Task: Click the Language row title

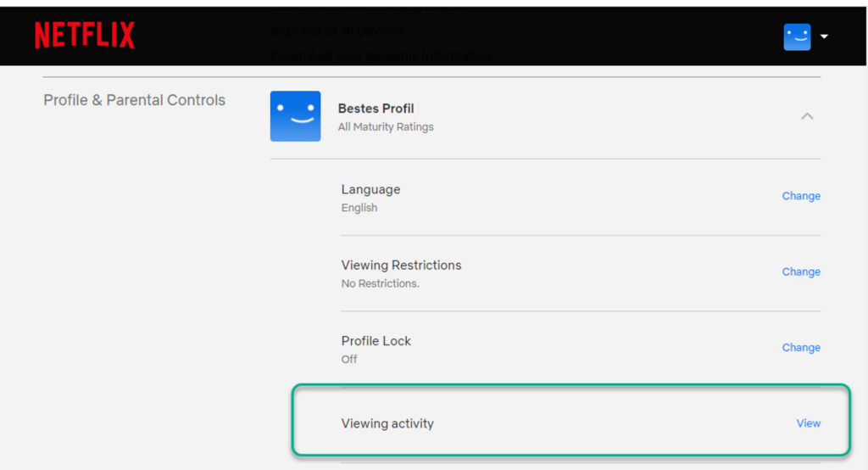Action: (370, 189)
